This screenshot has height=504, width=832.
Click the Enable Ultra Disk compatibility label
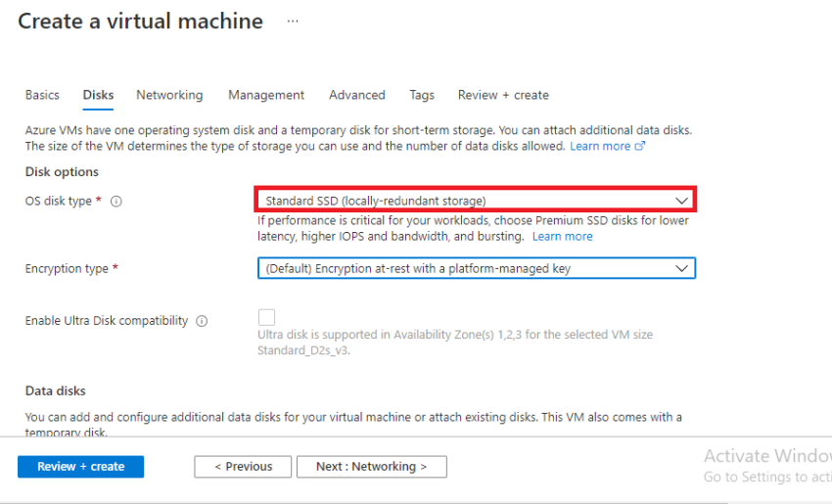click(x=106, y=321)
